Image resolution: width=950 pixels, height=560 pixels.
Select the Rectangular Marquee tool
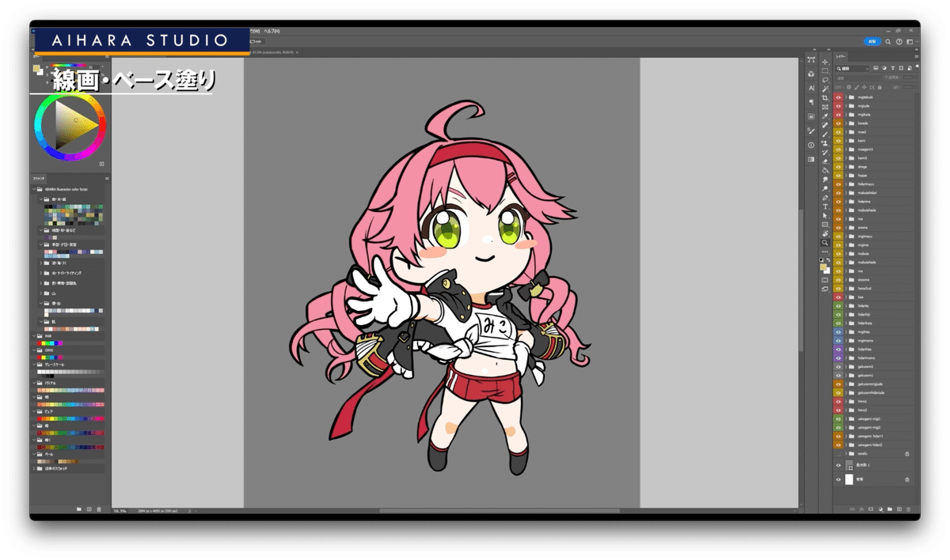click(x=825, y=71)
